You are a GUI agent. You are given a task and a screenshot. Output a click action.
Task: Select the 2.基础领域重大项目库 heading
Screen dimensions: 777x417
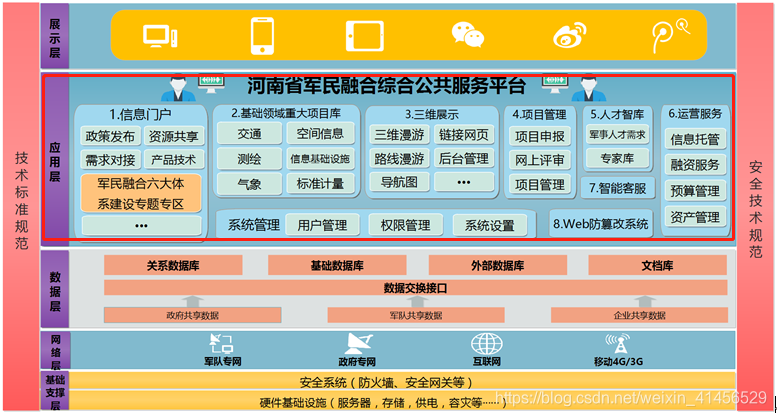(x=286, y=113)
